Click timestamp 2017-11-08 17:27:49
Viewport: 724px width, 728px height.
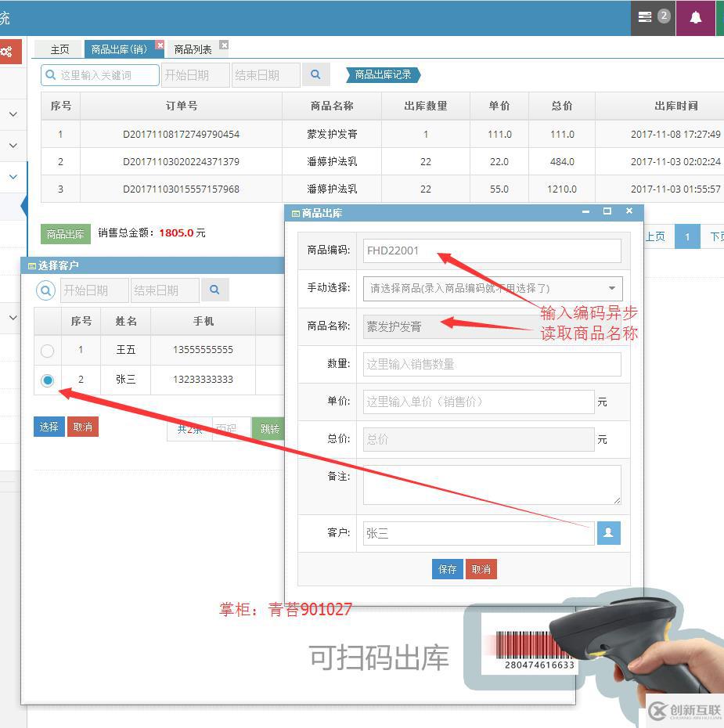(675, 134)
